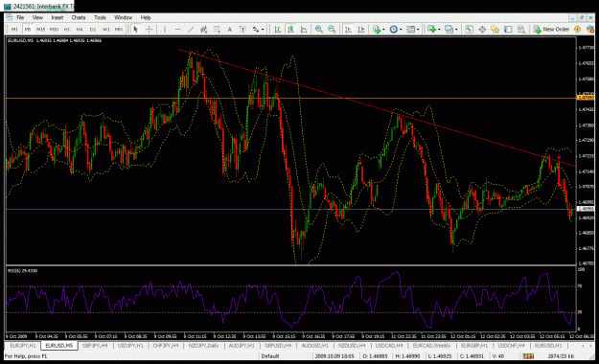
Task: Set timeframe to M1
Action: coord(14,30)
